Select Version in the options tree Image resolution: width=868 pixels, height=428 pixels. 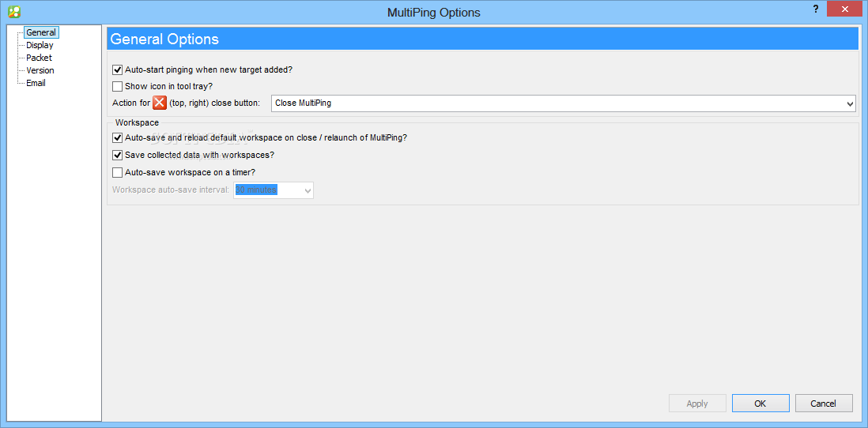coord(40,70)
